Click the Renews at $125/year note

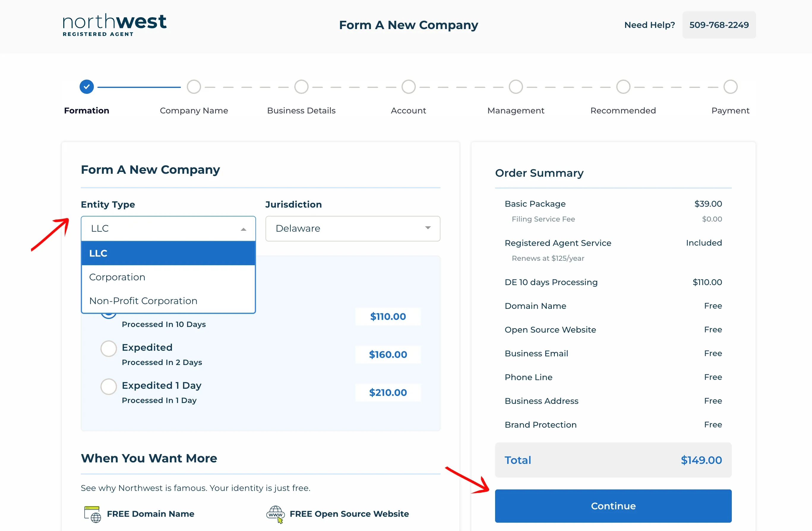pos(548,258)
